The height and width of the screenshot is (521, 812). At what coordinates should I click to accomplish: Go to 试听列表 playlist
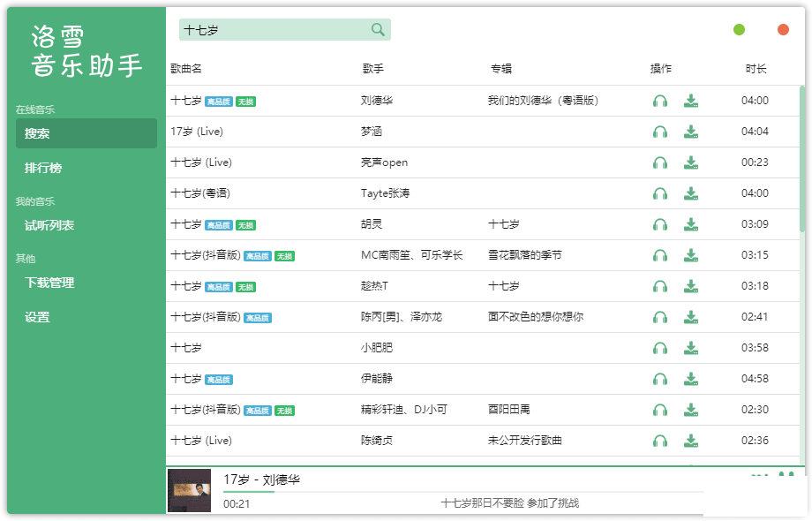(49, 225)
